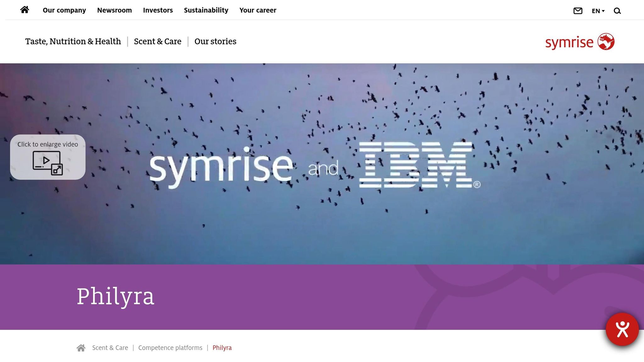Open the Sustainability menu

click(206, 10)
